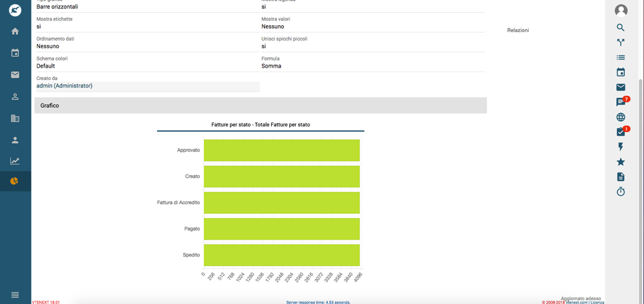Screen dimensions: 644x304
Task: Open the checklist icon with 1 badge
Action: tap(622, 131)
